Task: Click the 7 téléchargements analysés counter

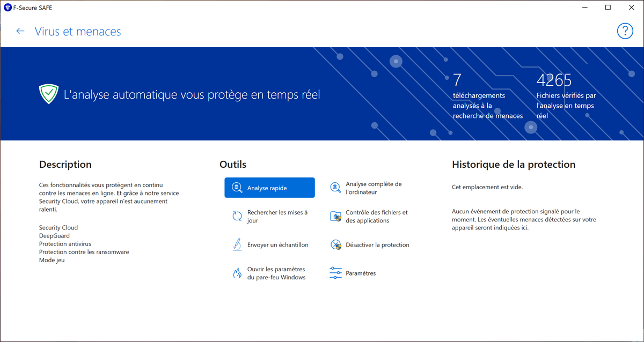Action: (488, 96)
